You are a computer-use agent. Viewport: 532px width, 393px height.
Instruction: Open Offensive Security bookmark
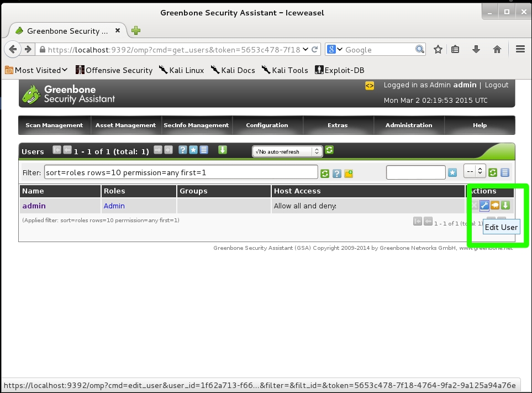[x=114, y=70]
